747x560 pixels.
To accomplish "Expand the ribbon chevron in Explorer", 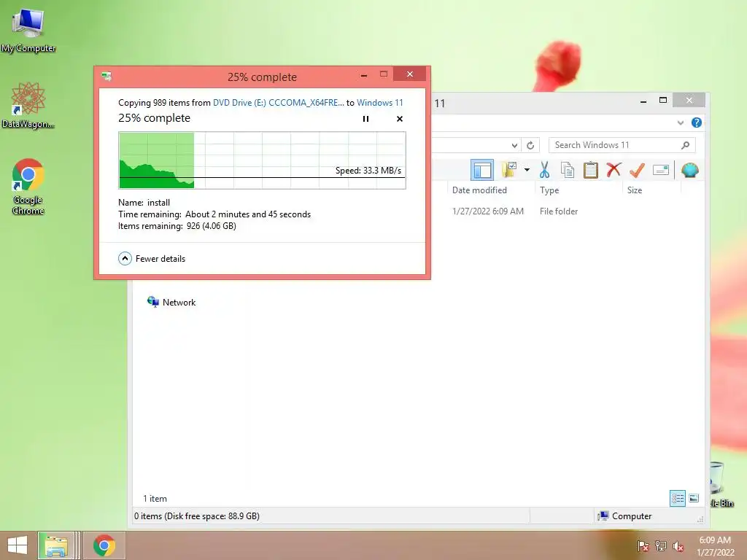I will [x=681, y=122].
